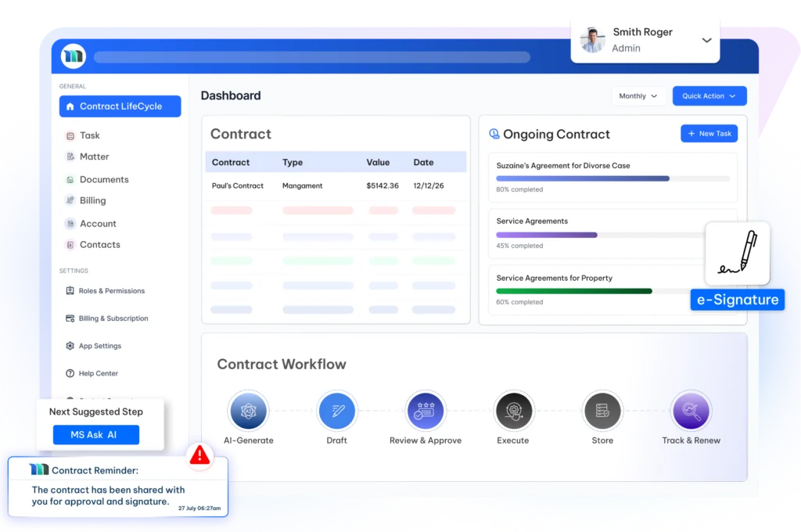Open the Track & Renew workflow icon
The width and height of the screenshot is (801, 532).
pyautogui.click(x=691, y=410)
